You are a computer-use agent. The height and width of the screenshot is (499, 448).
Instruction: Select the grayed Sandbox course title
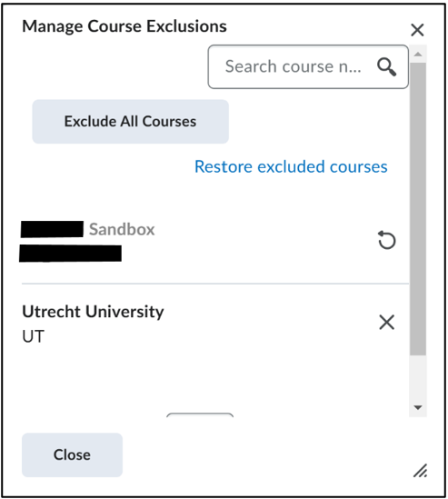(x=122, y=229)
